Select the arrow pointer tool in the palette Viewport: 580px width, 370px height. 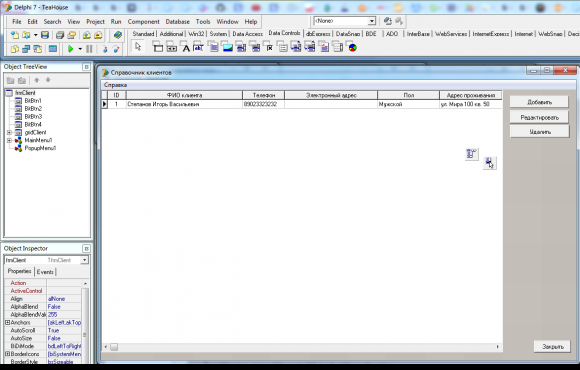(x=138, y=47)
